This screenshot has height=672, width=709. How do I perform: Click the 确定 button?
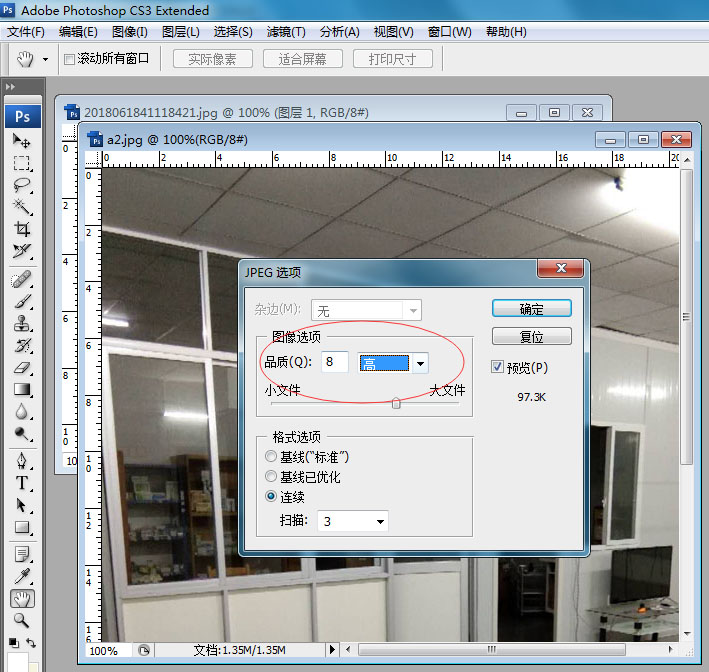click(531, 308)
